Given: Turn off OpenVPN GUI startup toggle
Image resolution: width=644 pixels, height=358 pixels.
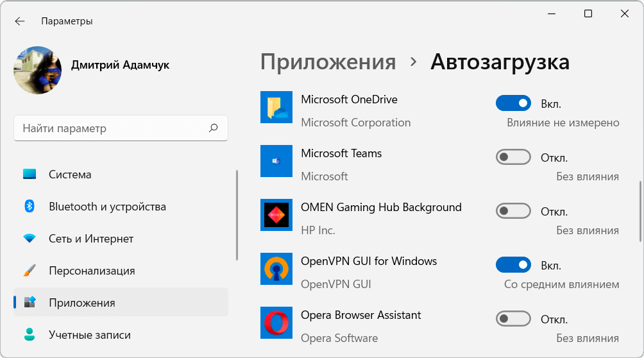Looking at the screenshot, I should tap(513, 265).
